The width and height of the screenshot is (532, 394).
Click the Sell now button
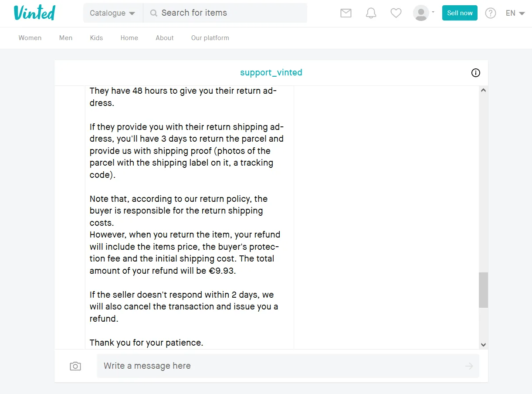tap(460, 13)
